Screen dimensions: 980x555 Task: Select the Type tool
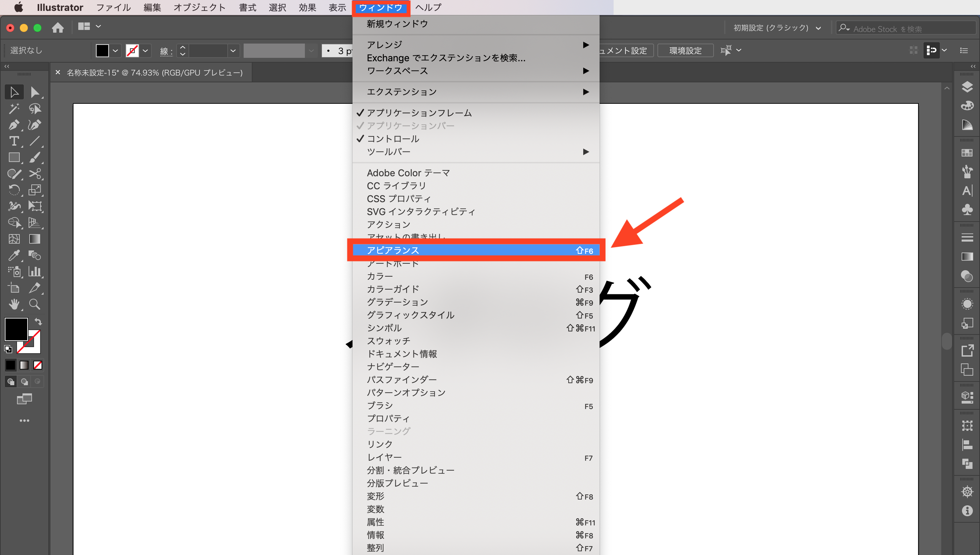[x=14, y=141]
